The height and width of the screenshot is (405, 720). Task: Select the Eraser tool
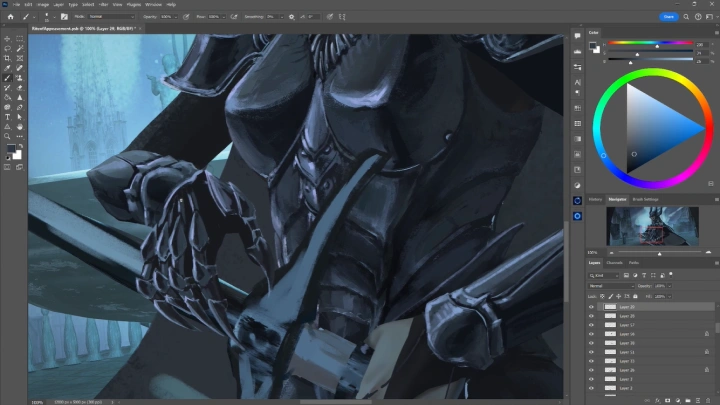[x=20, y=88]
